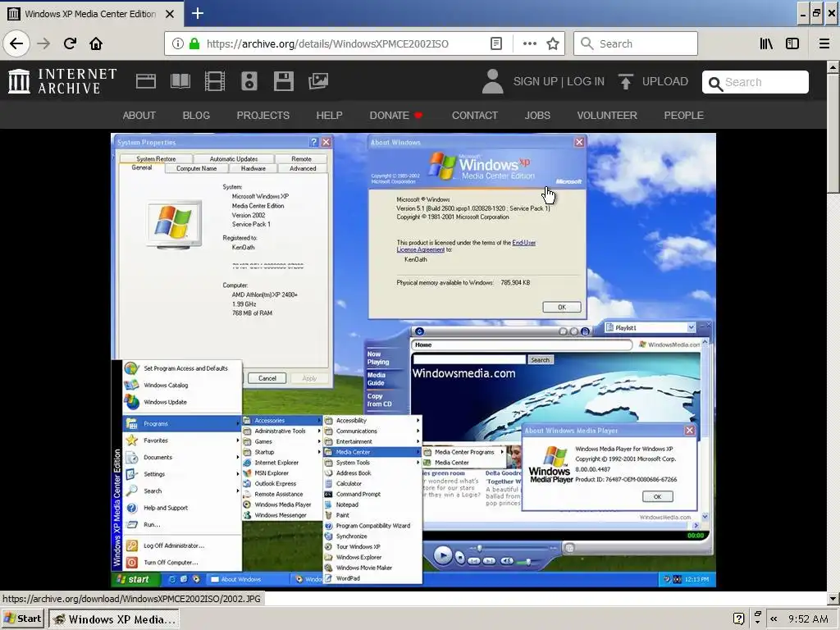Show site information via the info icon
Viewport: 840px width, 630px height.
point(178,43)
